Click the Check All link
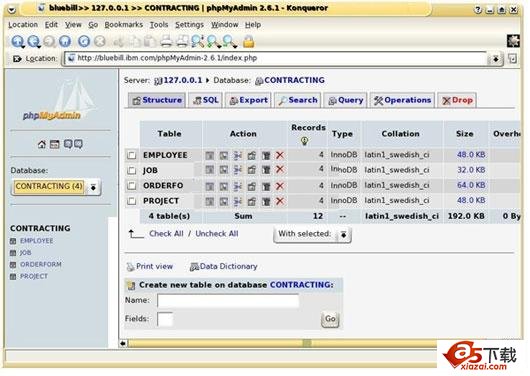This screenshot has height=376, width=530. pyautogui.click(x=166, y=234)
